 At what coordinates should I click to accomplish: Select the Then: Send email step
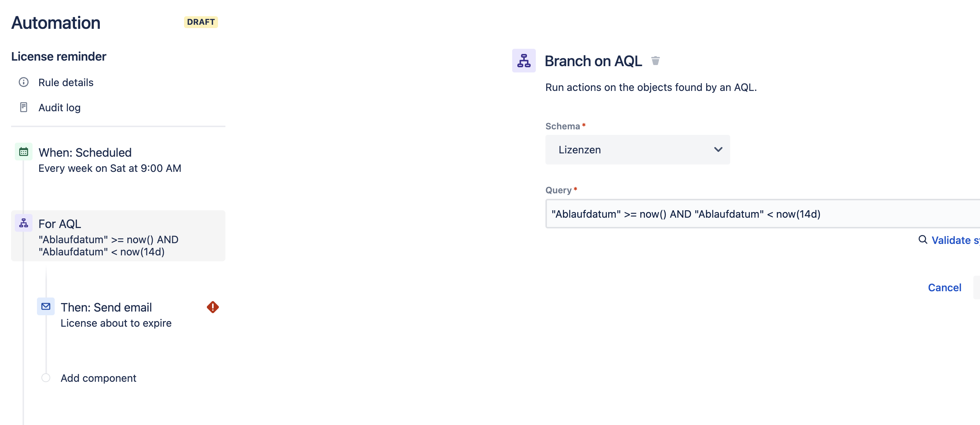pos(106,307)
